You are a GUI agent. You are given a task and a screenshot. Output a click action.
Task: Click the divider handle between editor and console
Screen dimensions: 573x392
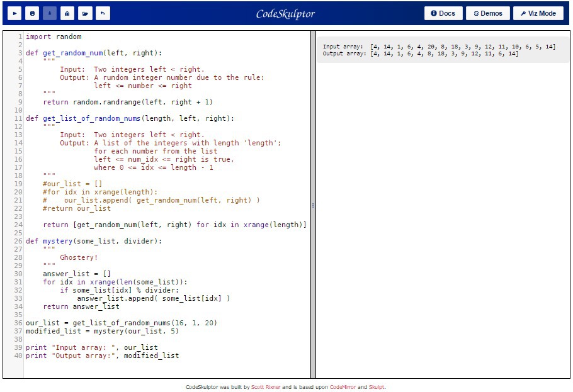click(313, 205)
